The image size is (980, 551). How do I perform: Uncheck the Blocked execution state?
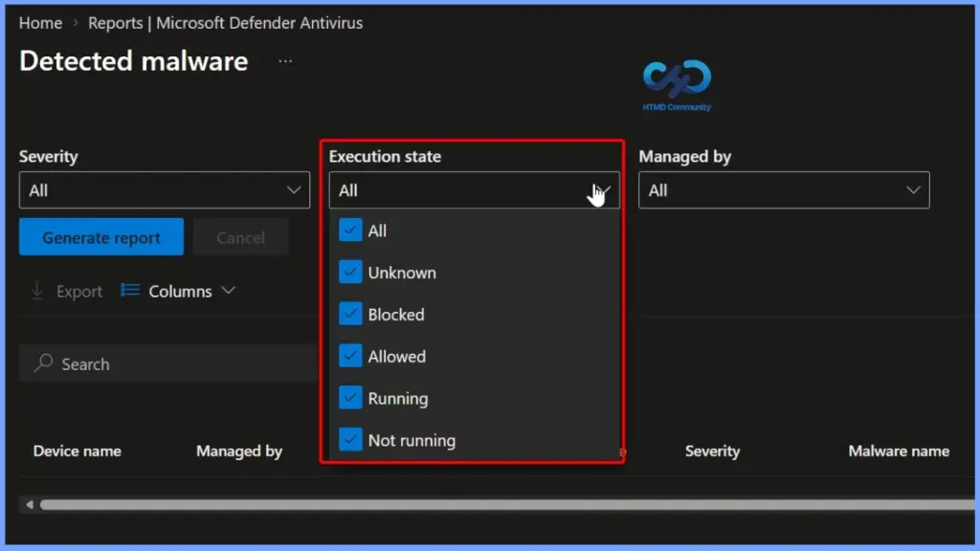(350, 314)
